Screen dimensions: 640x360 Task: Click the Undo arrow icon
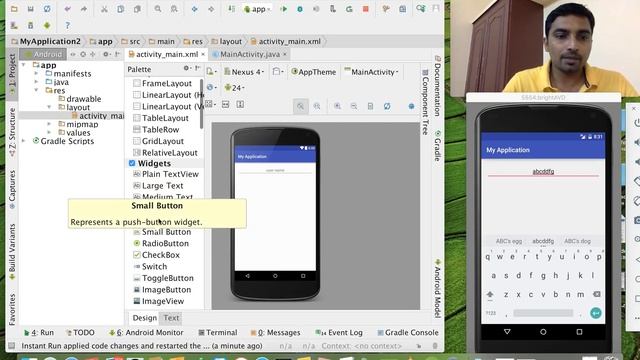[67, 9]
